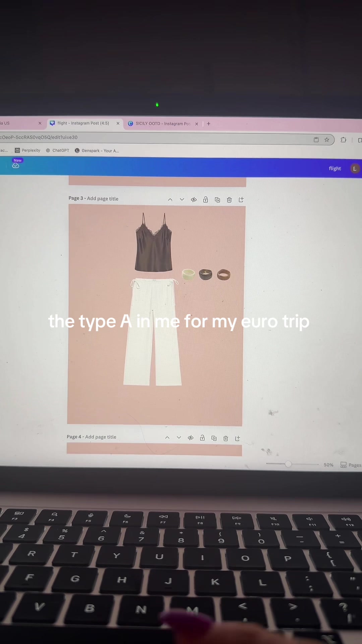Duplicate Page 3
The image size is (362, 644).
click(218, 200)
